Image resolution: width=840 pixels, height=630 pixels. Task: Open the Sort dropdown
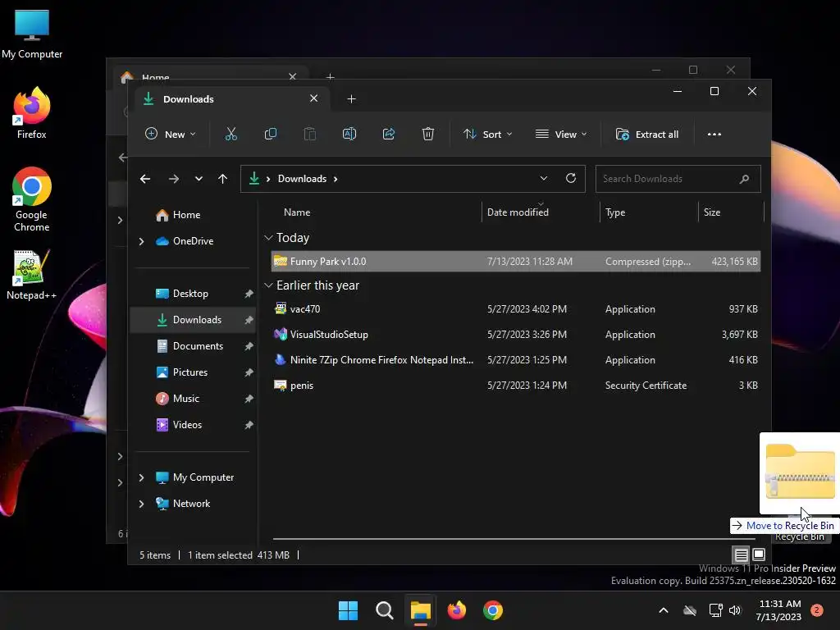coord(487,134)
